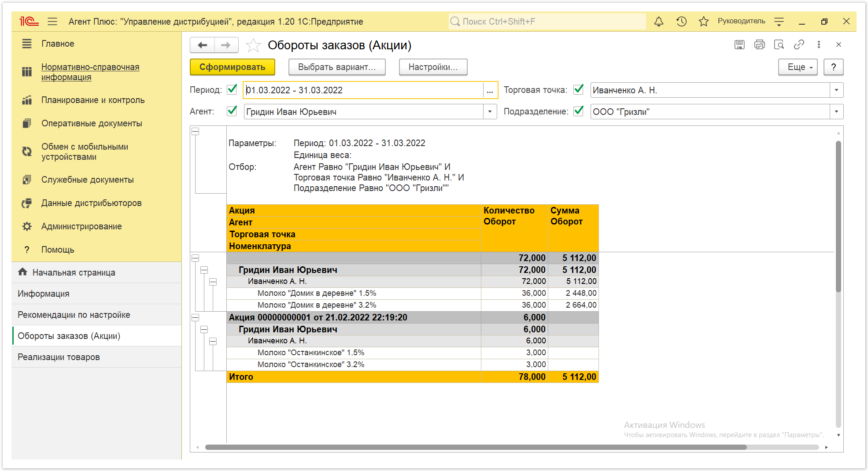Open Администрирование section
The height and width of the screenshot is (471, 868).
[81, 226]
